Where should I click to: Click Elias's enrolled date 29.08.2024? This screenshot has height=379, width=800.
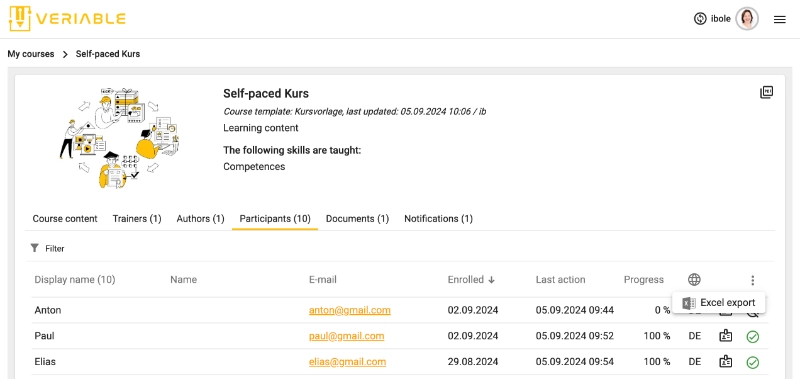(x=473, y=362)
